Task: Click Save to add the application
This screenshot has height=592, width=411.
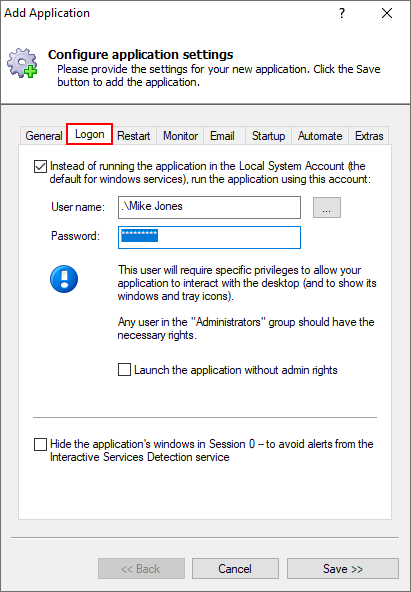Action: click(343, 569)
